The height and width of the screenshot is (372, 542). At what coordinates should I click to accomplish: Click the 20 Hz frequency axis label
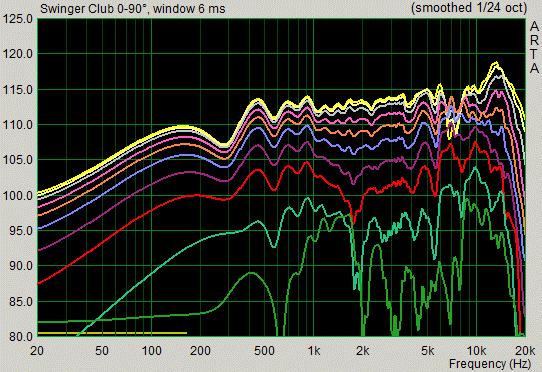pos(37,351)
